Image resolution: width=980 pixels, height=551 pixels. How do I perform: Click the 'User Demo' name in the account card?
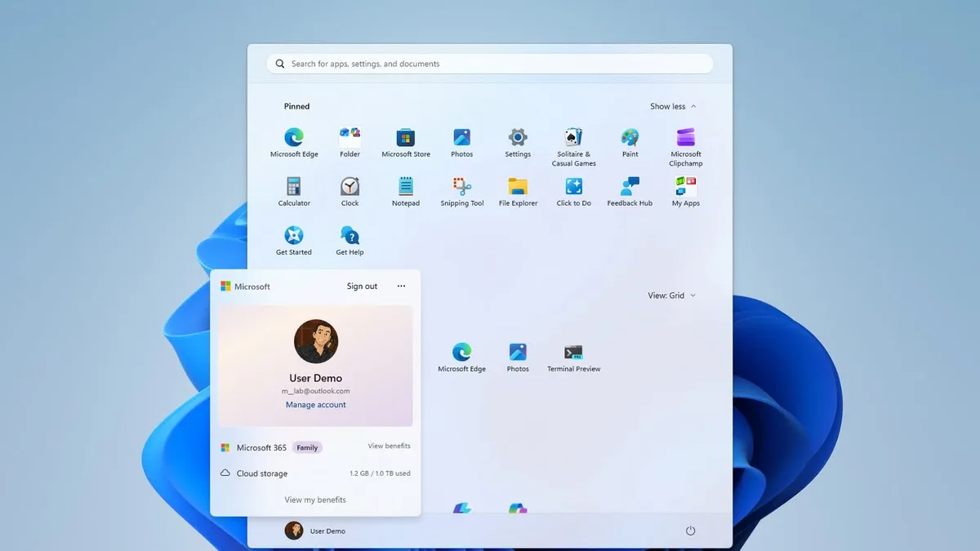coord(316,378)
